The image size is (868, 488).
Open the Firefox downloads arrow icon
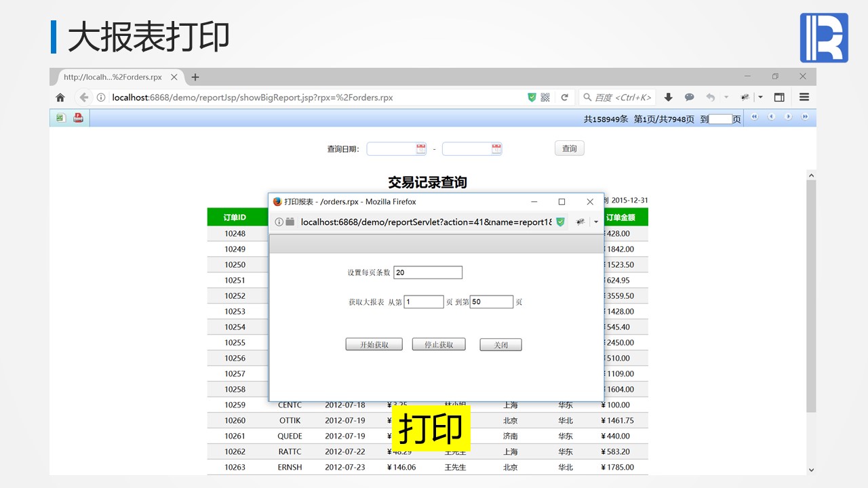pyautogui.click(x=668, y=98)
